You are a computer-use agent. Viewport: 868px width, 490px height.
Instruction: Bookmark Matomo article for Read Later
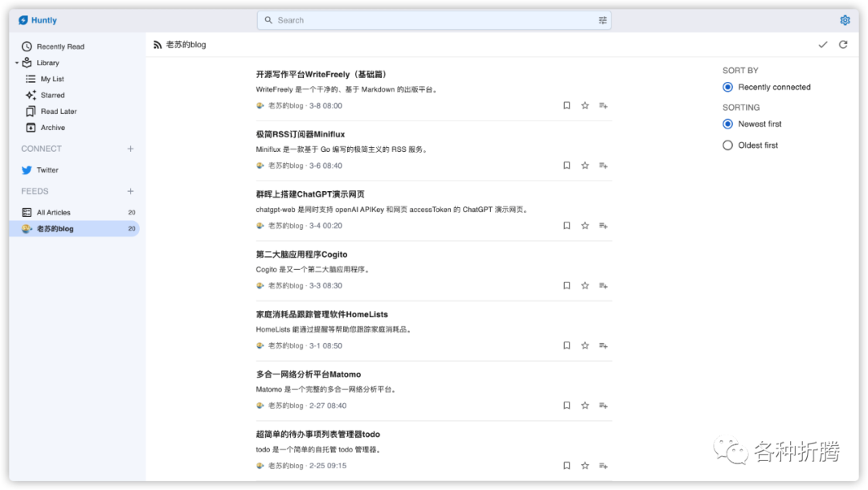(567, 406)
